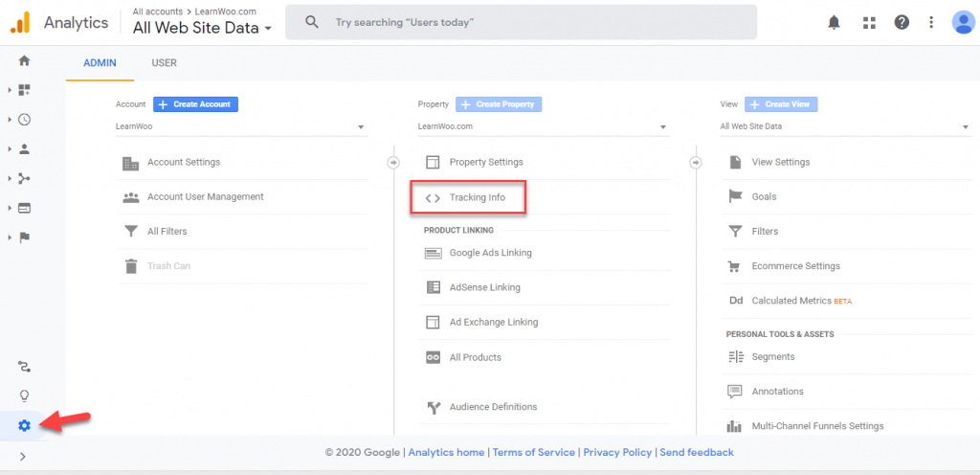Open Audience person sidebar icon
This screenshot has width=980, height=475.
24,149
